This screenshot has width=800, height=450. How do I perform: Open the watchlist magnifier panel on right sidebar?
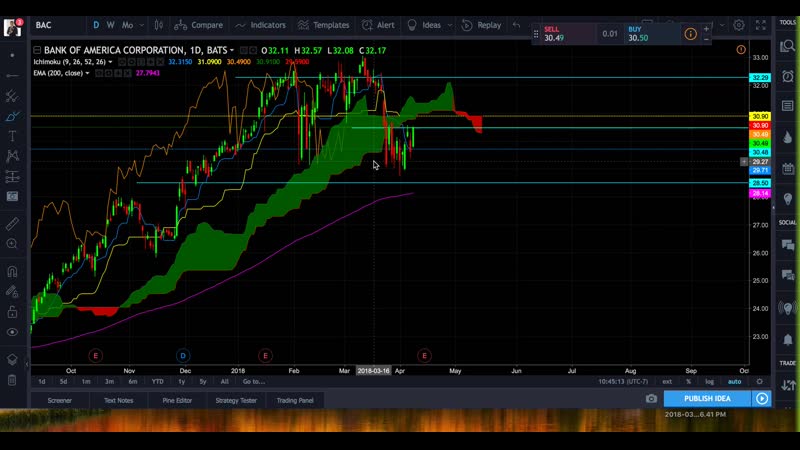[x=787, y=47]
